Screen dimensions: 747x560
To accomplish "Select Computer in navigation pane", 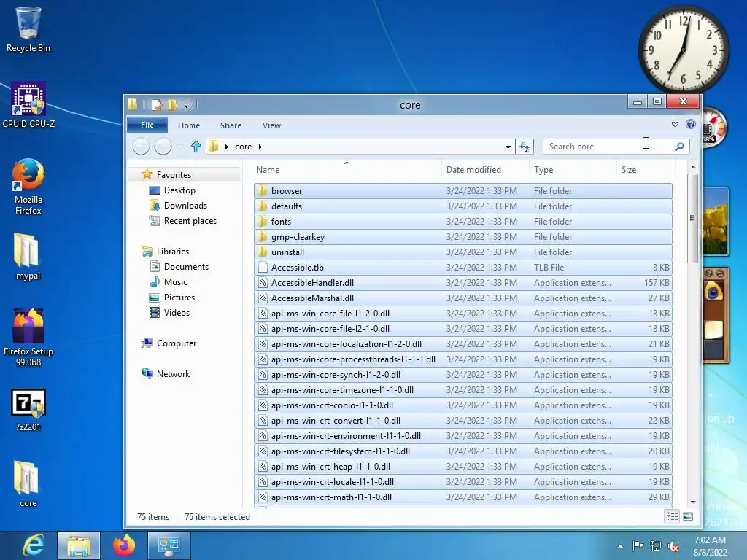I will coord(176,343).
